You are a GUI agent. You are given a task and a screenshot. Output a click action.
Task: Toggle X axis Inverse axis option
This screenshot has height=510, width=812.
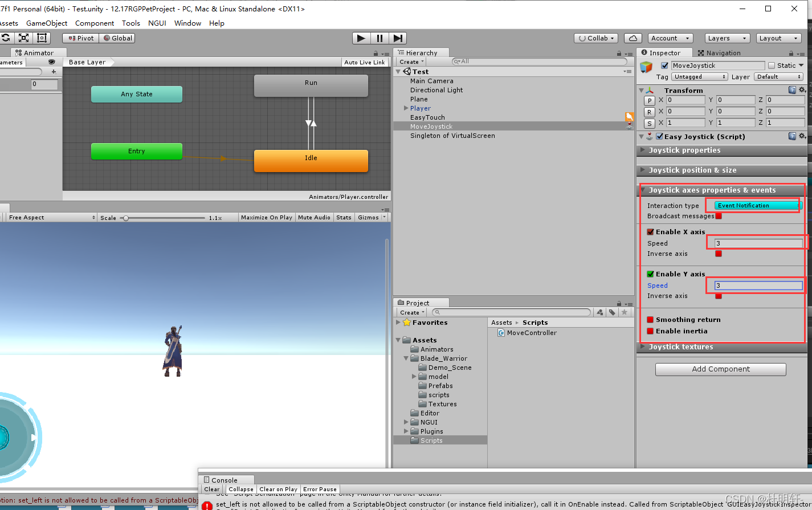(x=719, y=254)
